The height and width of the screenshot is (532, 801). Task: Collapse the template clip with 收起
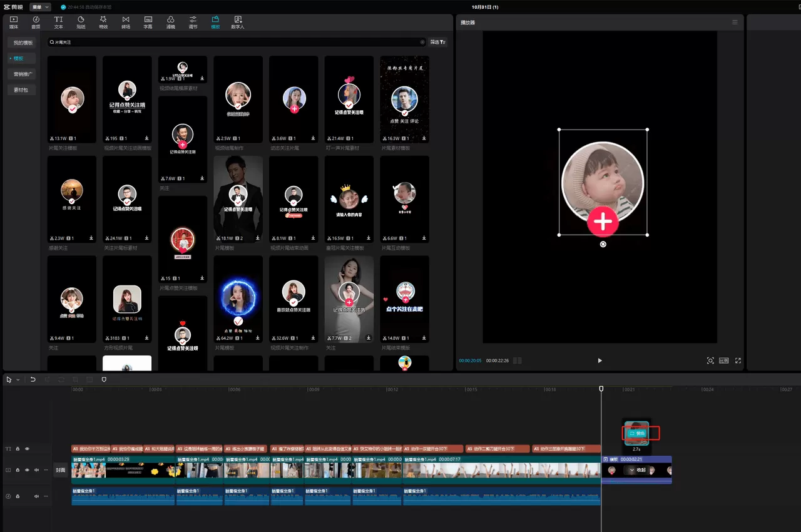coord(638,470)
